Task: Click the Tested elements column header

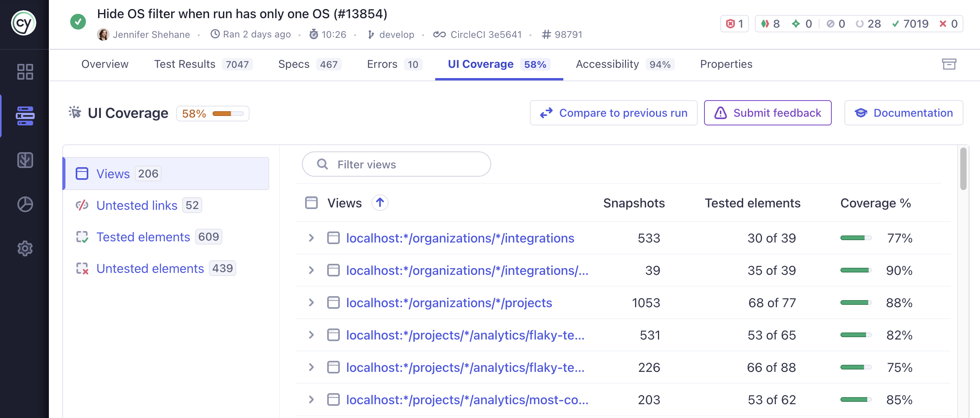Action: click(753, 203)
